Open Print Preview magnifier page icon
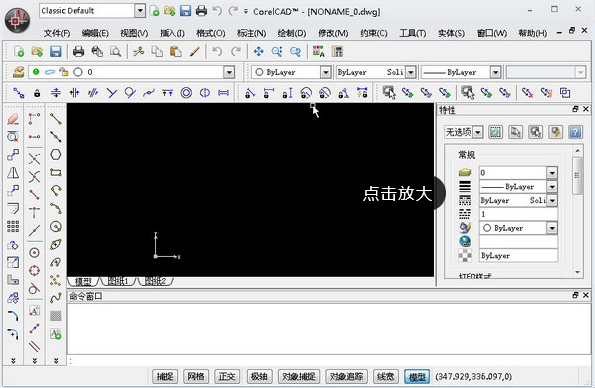595x388 pixels. 115,51
